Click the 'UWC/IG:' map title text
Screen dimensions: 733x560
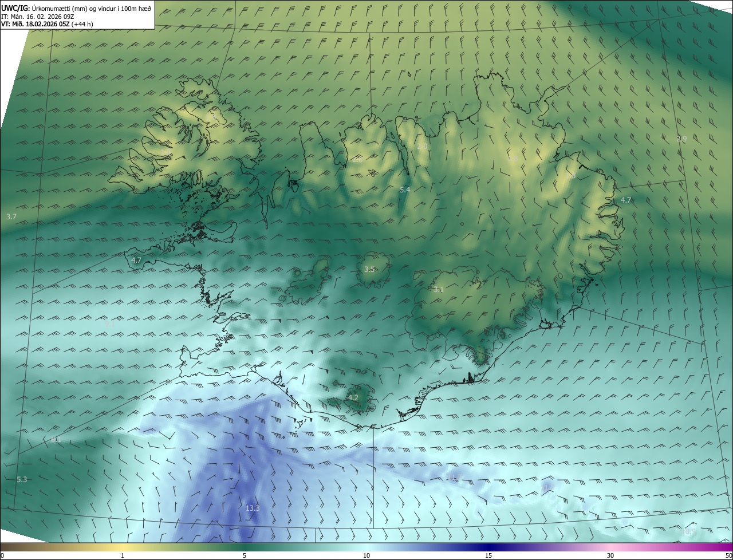pyautogui.click(x=15, y=8)
